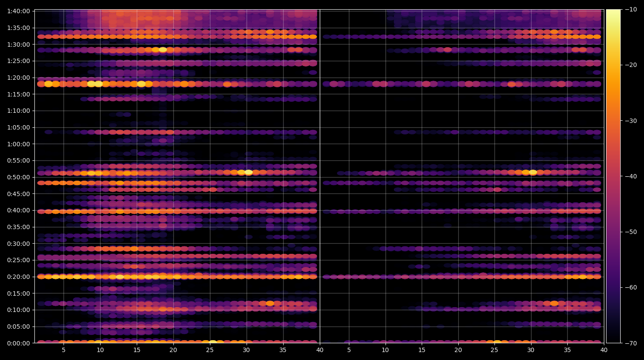644x360 pixels.
Task: Select the 0:30:00 y-axis tick label
Action: 19,244
